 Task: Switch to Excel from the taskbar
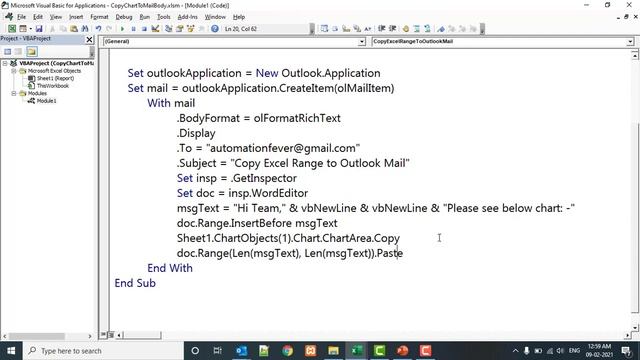[x=357, y=351]
